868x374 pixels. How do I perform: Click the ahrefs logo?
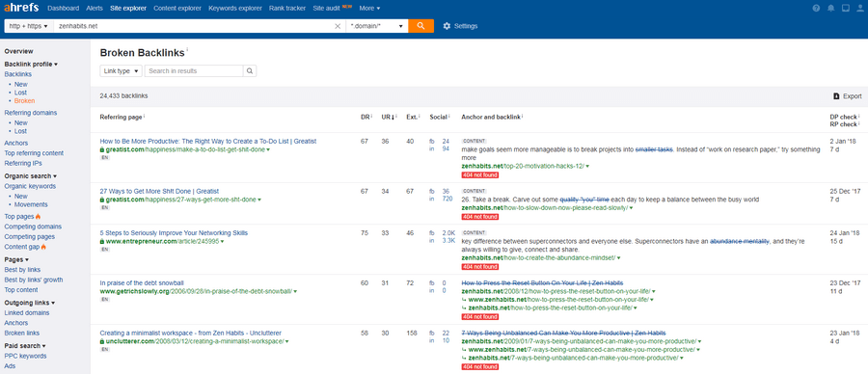coord(22,9)
